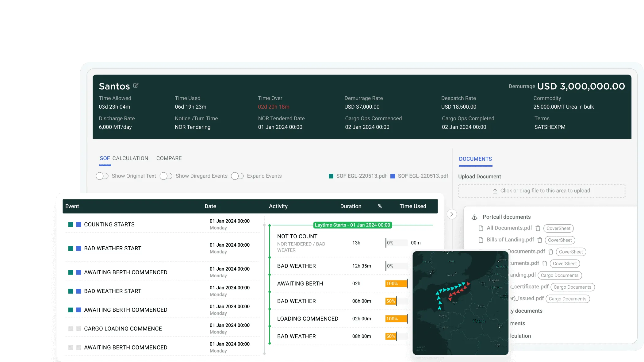644x362 pixels.
Task: Delete All Documents.pdf using its trash icon
Action: [538, 228]
